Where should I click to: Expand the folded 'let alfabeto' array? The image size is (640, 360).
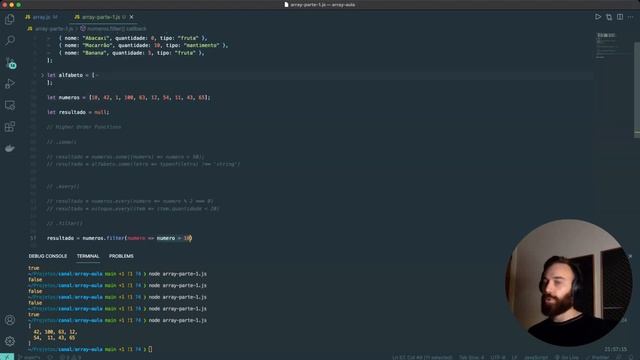pos(42,75)
